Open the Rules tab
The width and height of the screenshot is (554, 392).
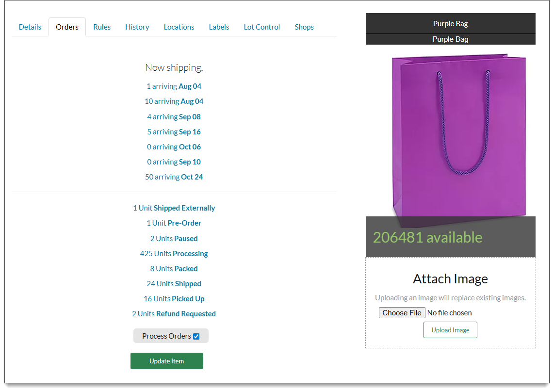pyautogui.click(x=102, y=27)
